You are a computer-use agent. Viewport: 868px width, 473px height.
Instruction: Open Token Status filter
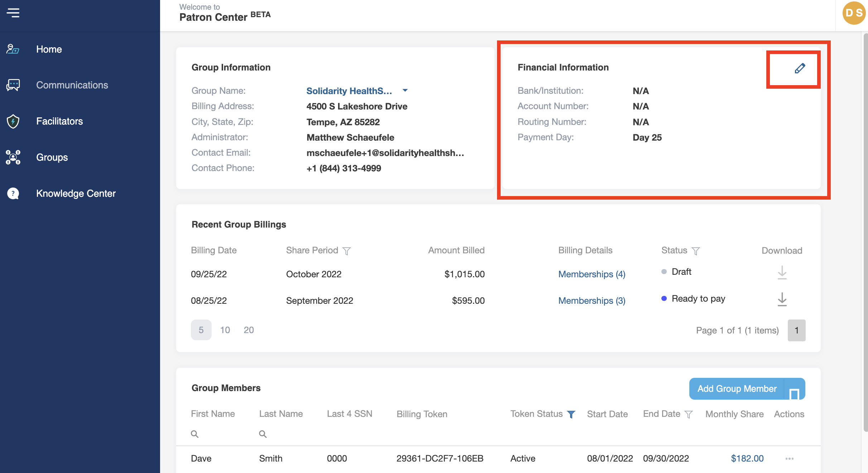click(572, 414)
